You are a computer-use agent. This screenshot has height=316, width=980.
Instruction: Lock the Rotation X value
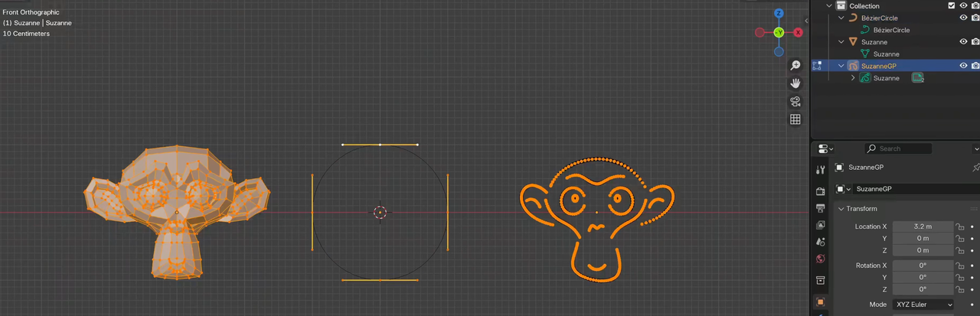tap(959, 266)
